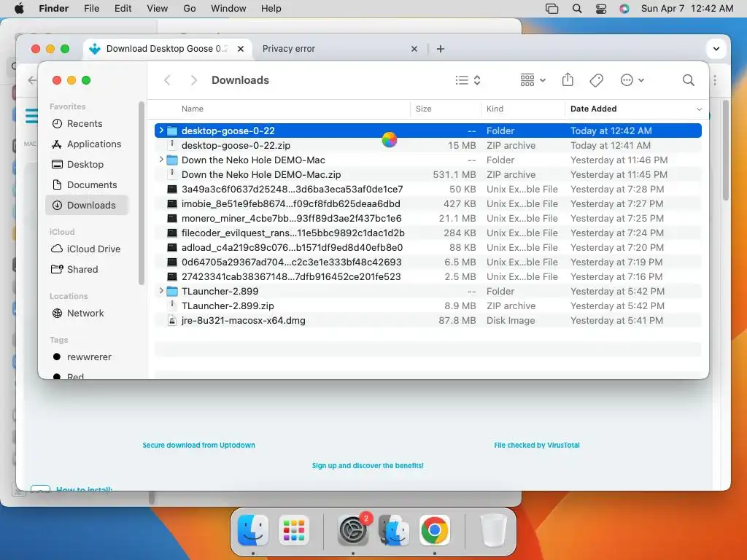Screen dimensions: 747x560
Task: Open Chrome three-dot menu
Action: [x=715, y=80]
